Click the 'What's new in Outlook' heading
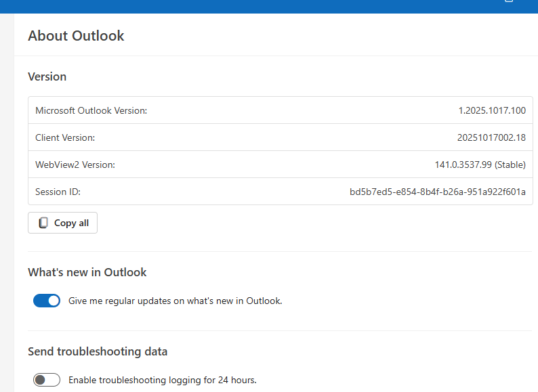The height and width of the screenshot is (392, 538). pyautogui.click(x=87, y=272)
